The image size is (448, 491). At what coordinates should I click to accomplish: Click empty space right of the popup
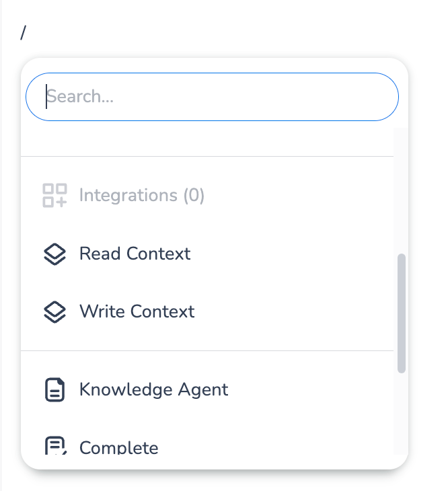pyautogui.click(x=428, y=269)
